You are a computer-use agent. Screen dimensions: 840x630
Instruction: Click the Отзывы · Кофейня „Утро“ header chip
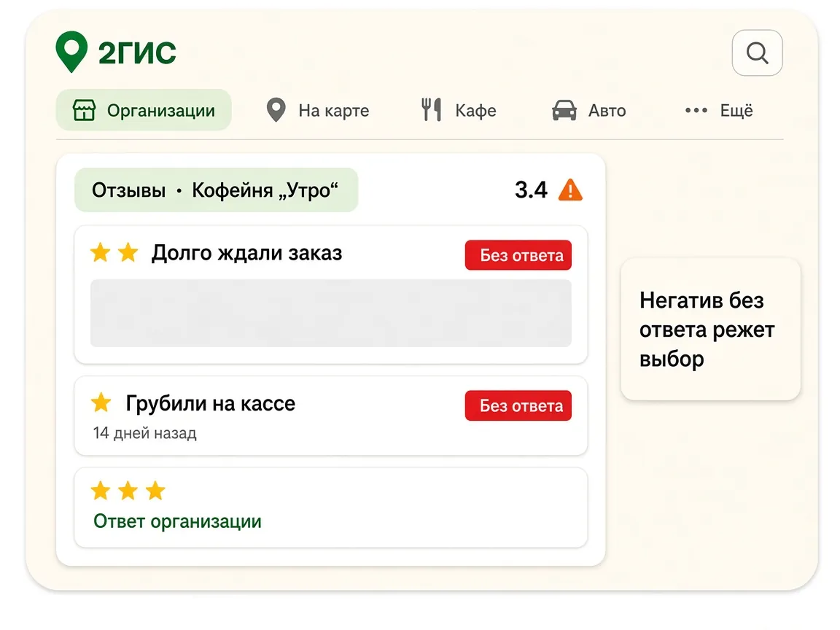pos(216,190)
